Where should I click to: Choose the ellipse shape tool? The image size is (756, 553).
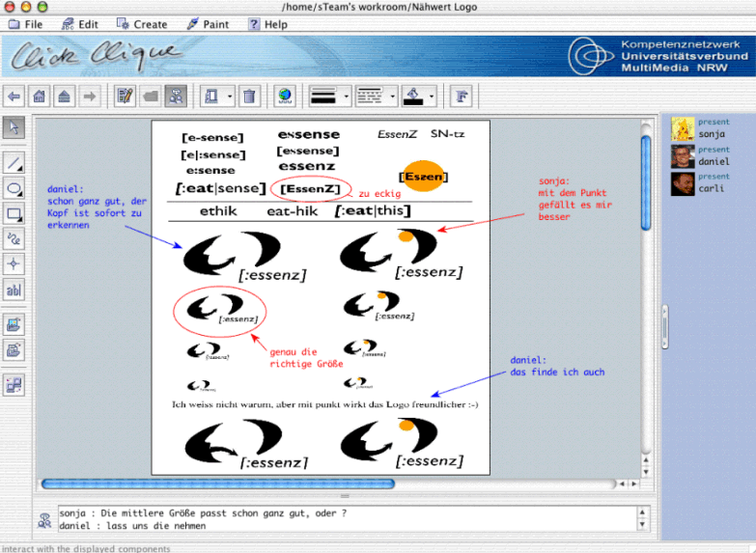point(14,188)
